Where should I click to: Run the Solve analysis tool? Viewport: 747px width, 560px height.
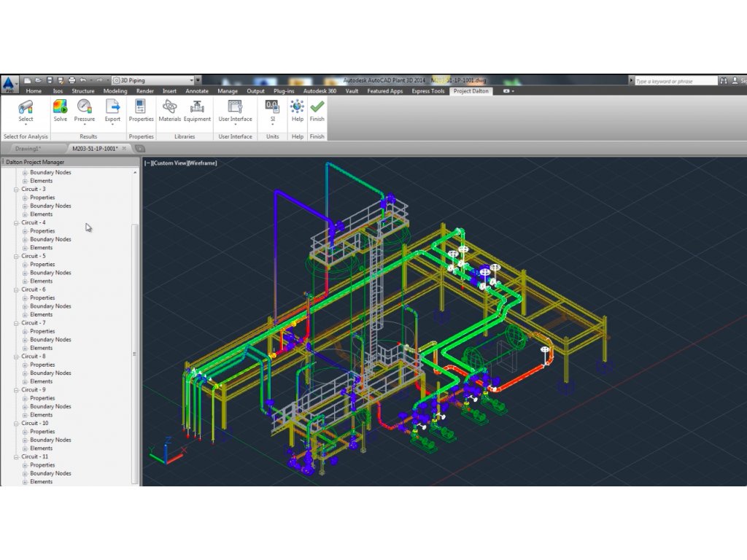[60, 112]
